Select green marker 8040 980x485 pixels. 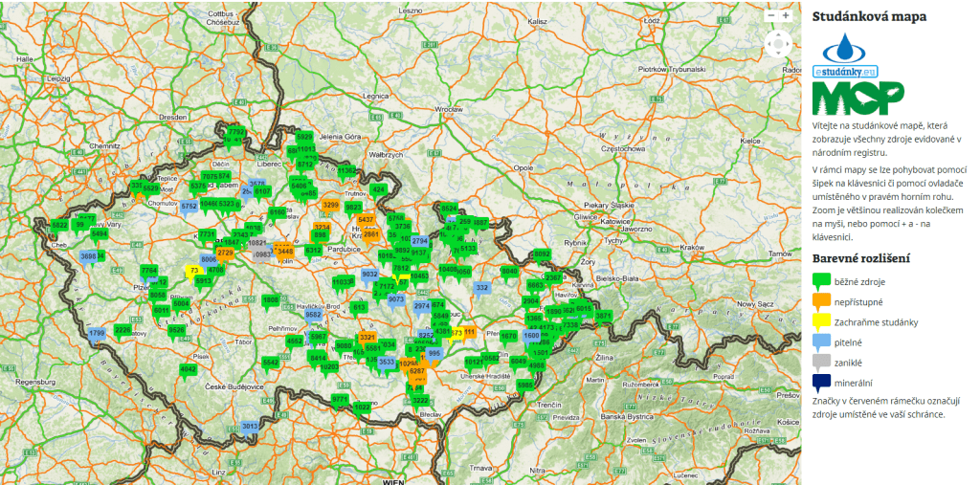pos(509,272)
